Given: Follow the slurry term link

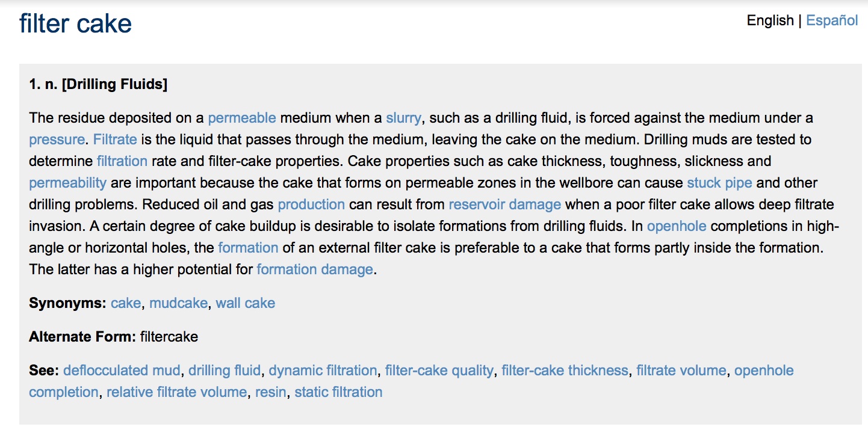Looking at the screenshot, I should tap(403, 118).
